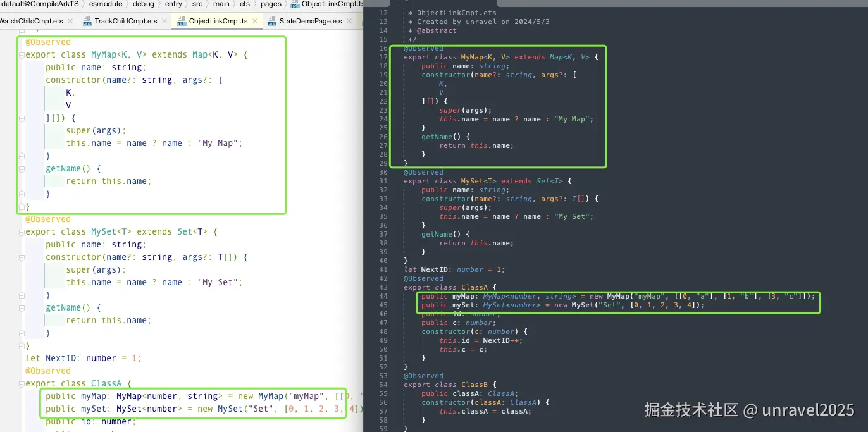Image resolution: width=868 pixels, height=432 pixels.
Task: Close the ObjectLinkCmpt.ts tab
Action: 255,21
